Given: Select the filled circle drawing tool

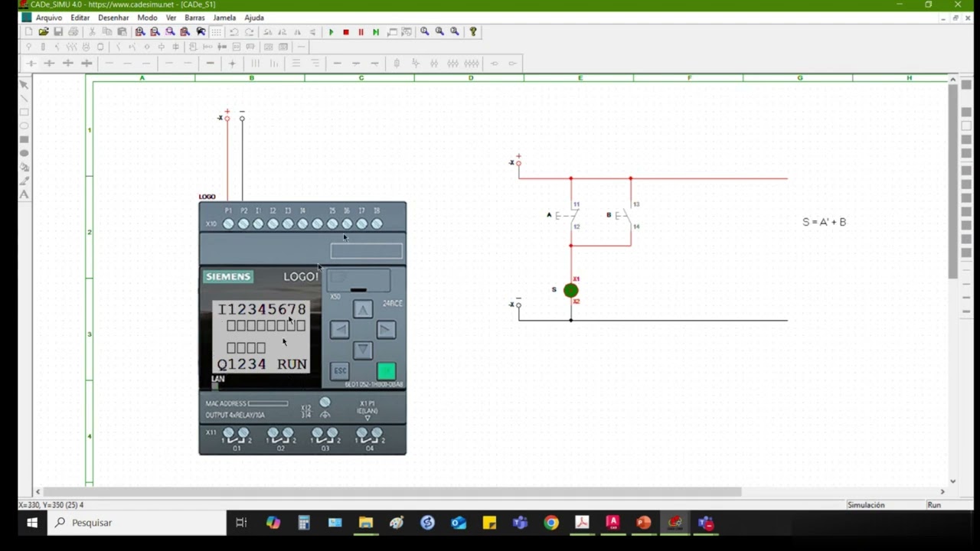Looking at the screenshot, I should 24,153.
